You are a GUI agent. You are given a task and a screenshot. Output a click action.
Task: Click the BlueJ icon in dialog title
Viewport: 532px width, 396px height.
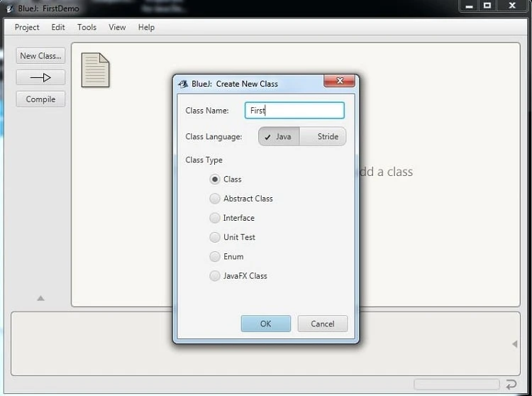tap(183, 84)
